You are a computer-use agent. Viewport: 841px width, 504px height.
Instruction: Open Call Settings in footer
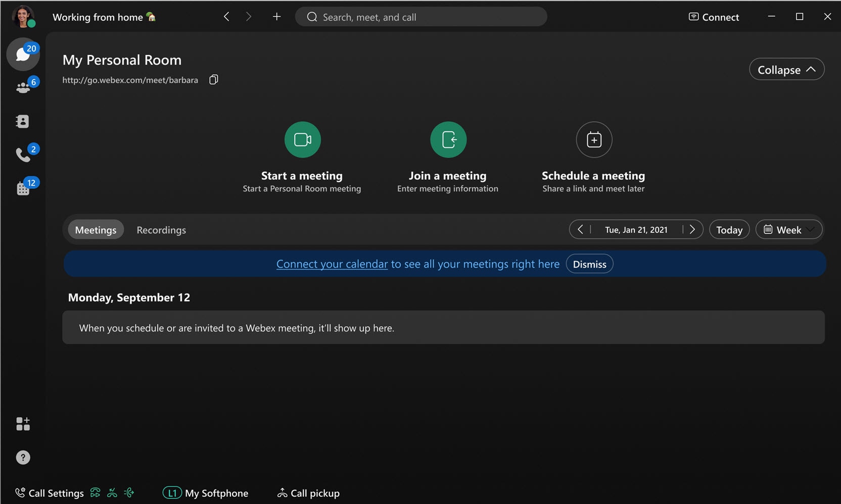point(50,493)
